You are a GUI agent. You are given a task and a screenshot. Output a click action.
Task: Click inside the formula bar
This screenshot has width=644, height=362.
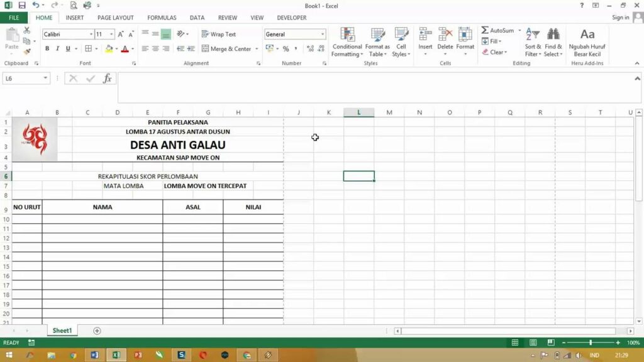[x=376, y=88]
